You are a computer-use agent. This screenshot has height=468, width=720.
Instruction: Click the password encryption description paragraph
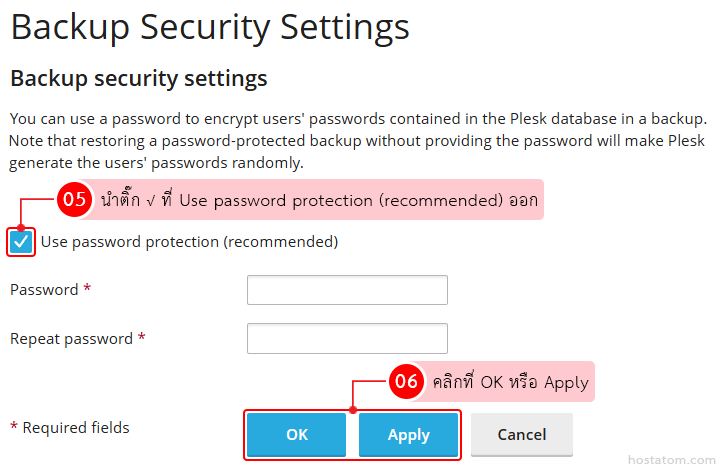[x=358, y=140]
